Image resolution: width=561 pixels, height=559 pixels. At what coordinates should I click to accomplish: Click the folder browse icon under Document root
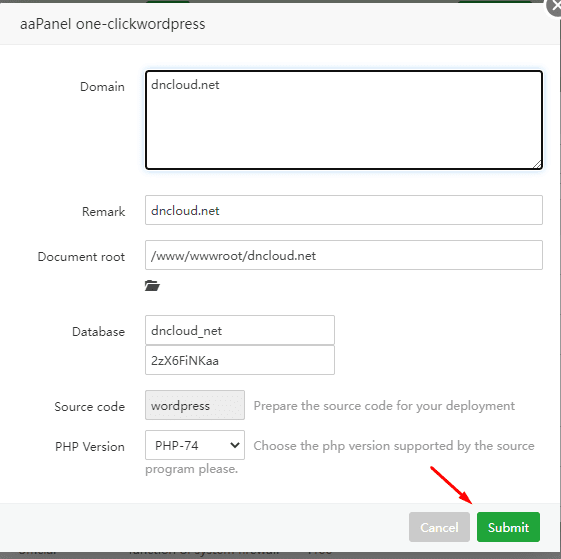152,286
